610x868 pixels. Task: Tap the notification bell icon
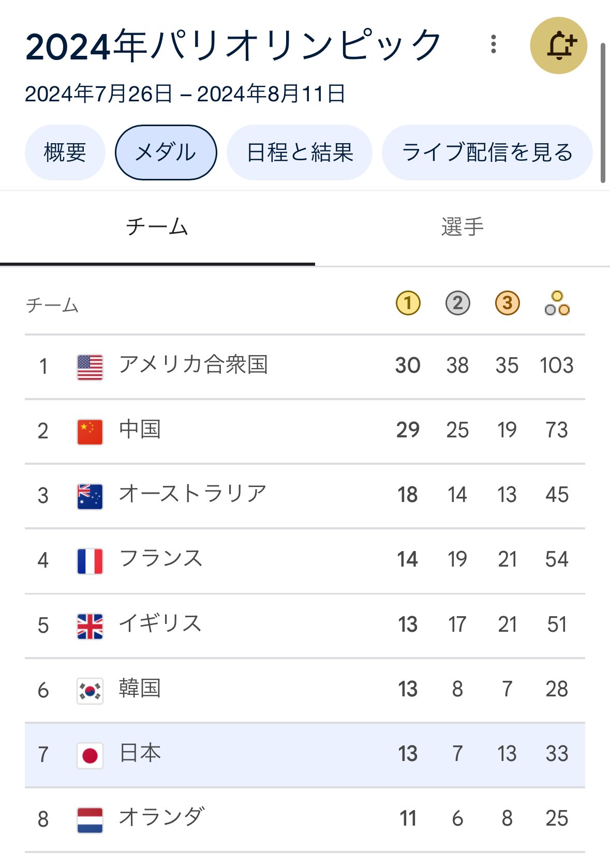pyautogui.click(x=559, y=45)
